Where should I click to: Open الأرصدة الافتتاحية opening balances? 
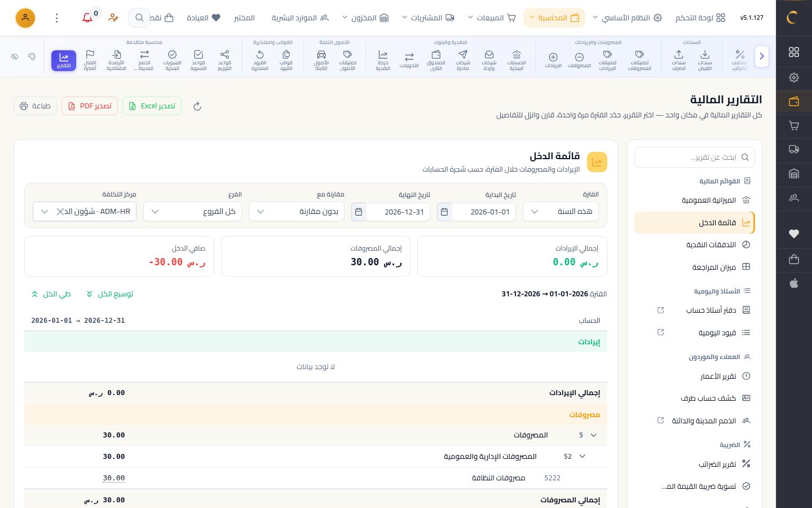[x=116, y=60]
